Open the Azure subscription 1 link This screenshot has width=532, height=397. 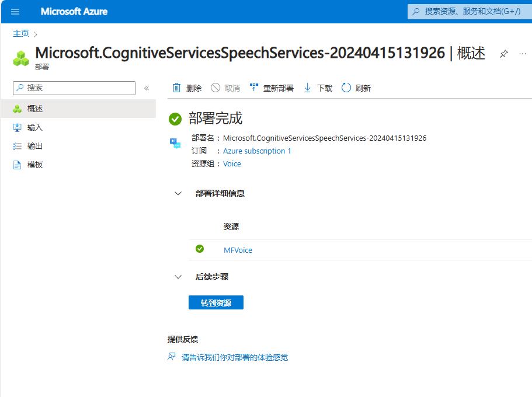[257, 151]
